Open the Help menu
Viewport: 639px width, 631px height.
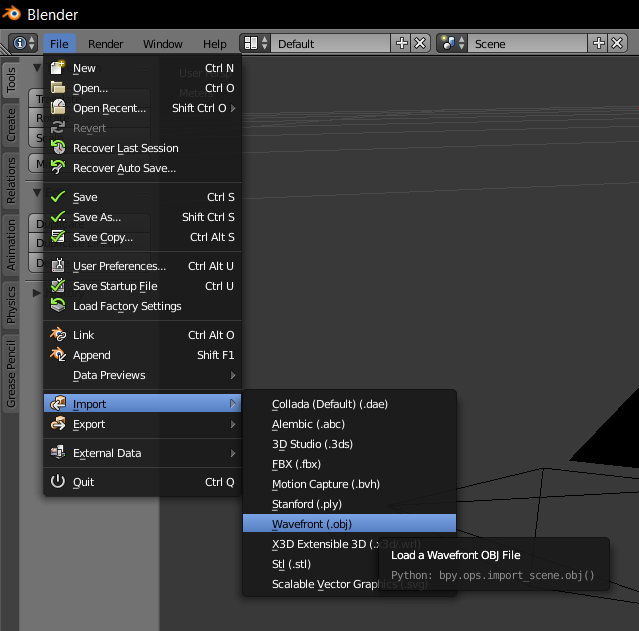215,44
